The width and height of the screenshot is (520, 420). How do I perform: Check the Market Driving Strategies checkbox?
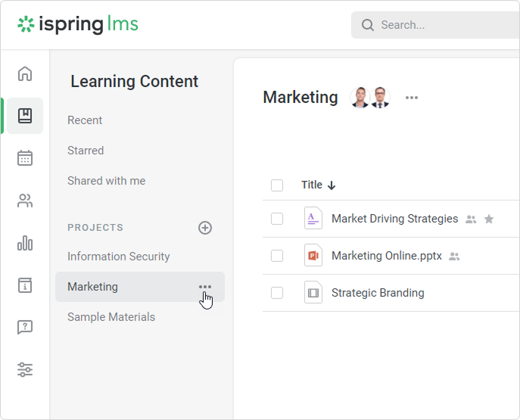[x=277, y=219]
